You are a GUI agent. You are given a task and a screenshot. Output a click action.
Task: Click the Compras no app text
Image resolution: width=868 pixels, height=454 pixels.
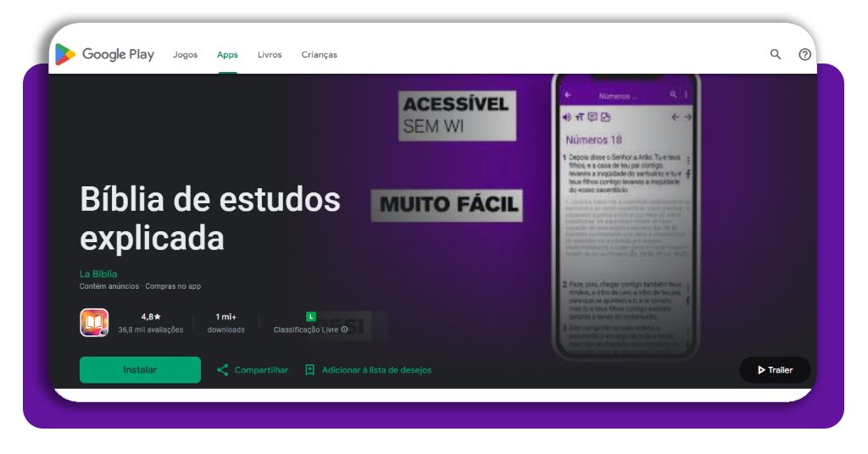(173, 286)
